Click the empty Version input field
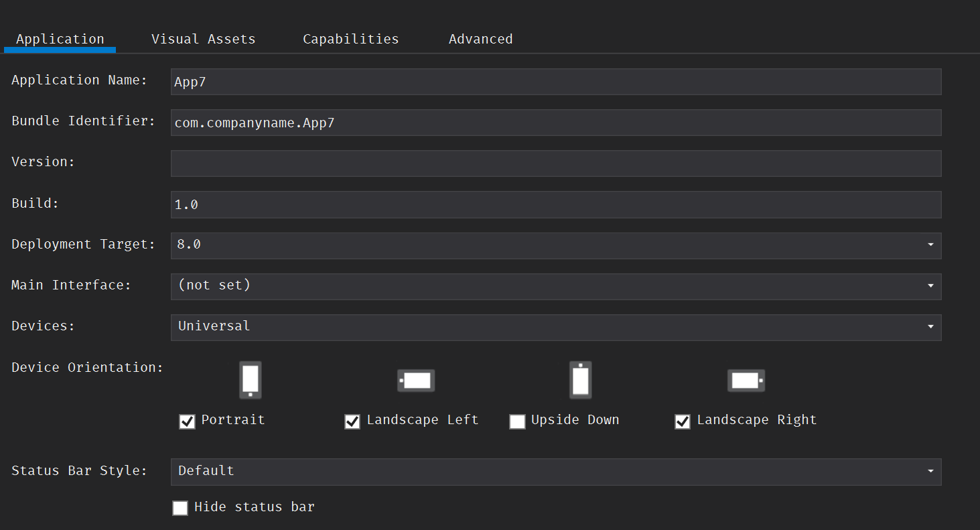Screen dimensions: 980x530 click(556, 163)
